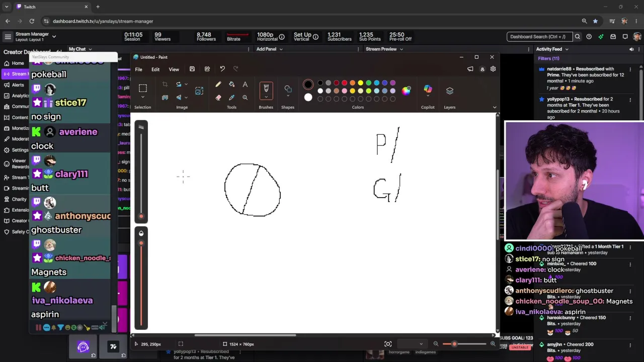The height and width of the screenshot is (362, 644).
Task: Click the Share icon in Paint
Action: (207, 69)
